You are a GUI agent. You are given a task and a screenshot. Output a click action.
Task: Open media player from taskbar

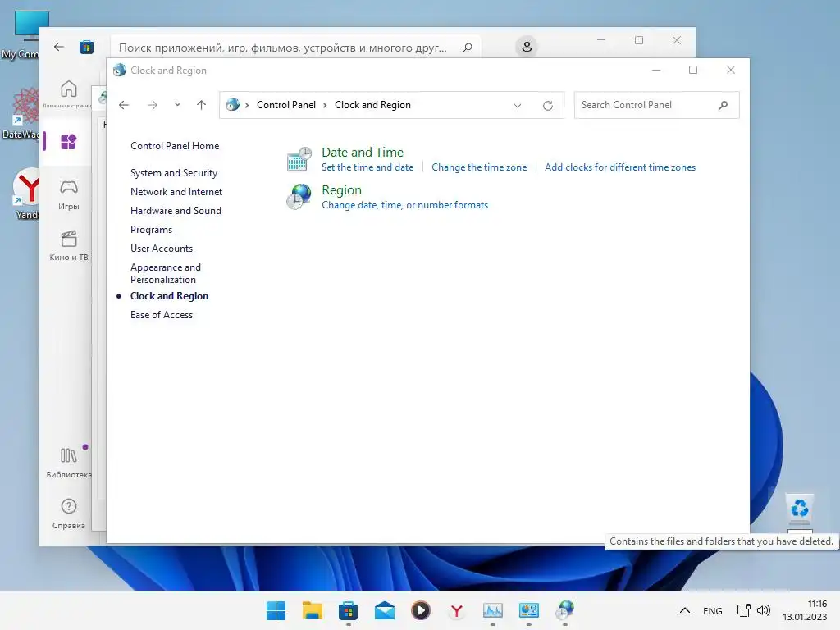[421, 610]
